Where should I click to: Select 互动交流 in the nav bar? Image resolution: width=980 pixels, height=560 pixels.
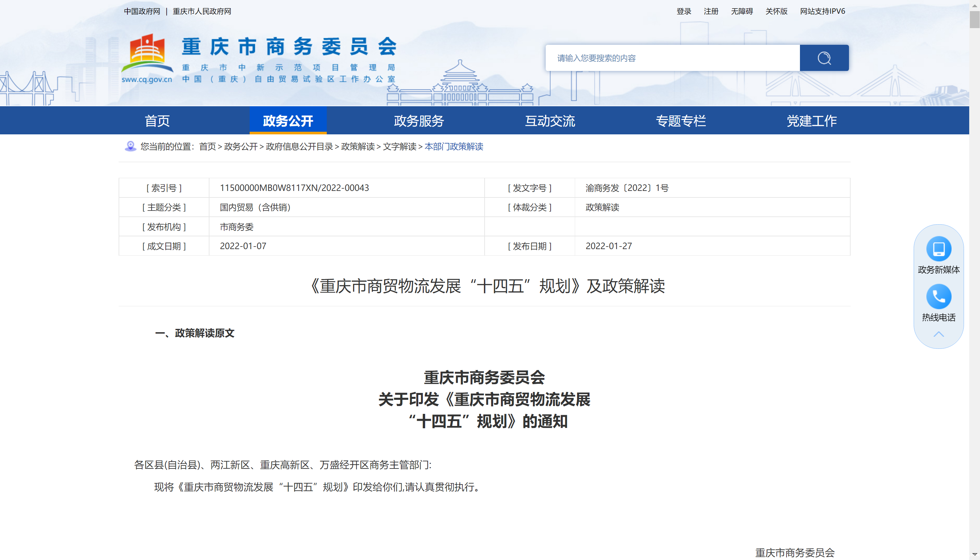(550, 121)
